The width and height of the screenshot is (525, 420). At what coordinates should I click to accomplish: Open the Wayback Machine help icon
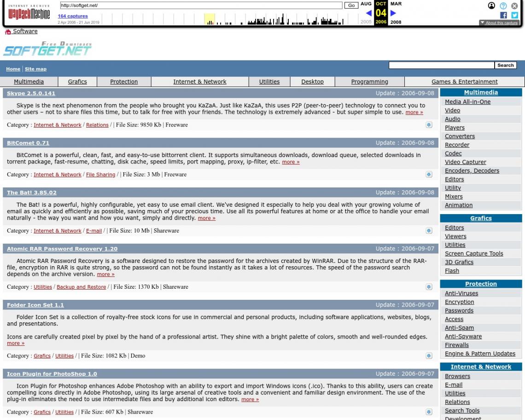[503, 6]
